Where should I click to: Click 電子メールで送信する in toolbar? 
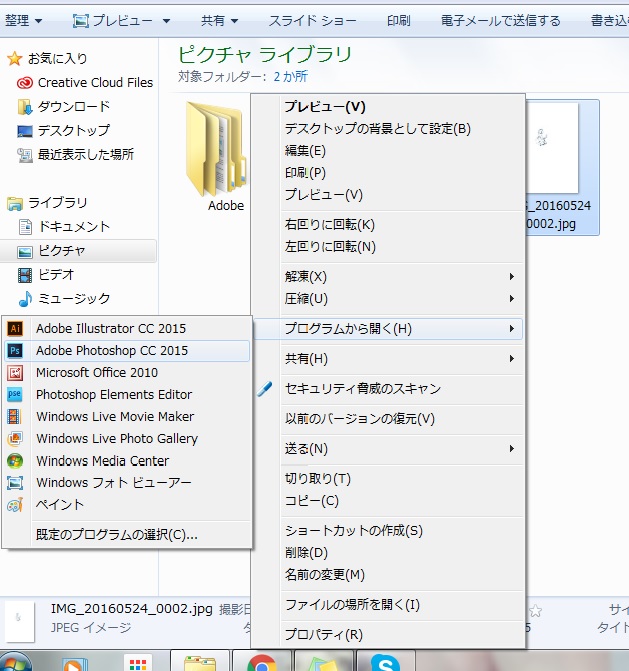pyautogui.click(x=501, y=20)
